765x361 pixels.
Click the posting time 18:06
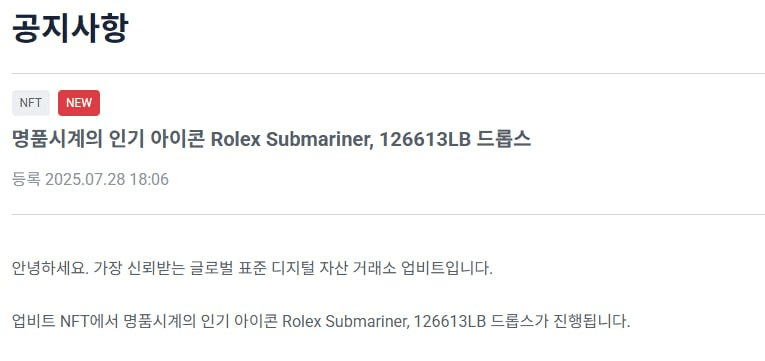click(149, 180)
